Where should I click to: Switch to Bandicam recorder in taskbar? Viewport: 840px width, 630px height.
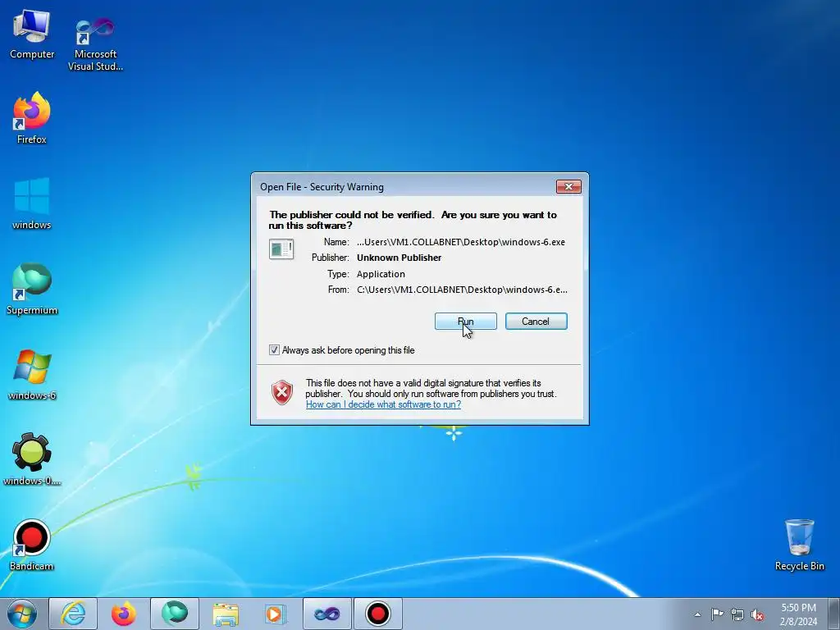click(378, 614)
